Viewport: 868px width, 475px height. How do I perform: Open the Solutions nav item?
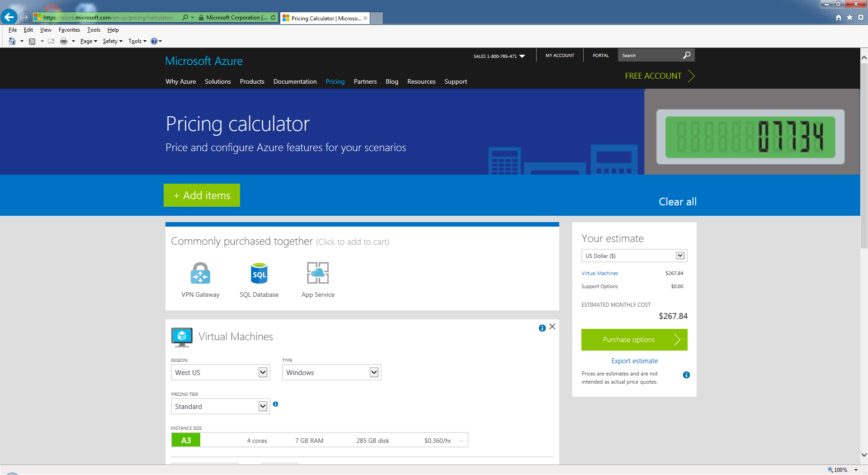(217, 81)
